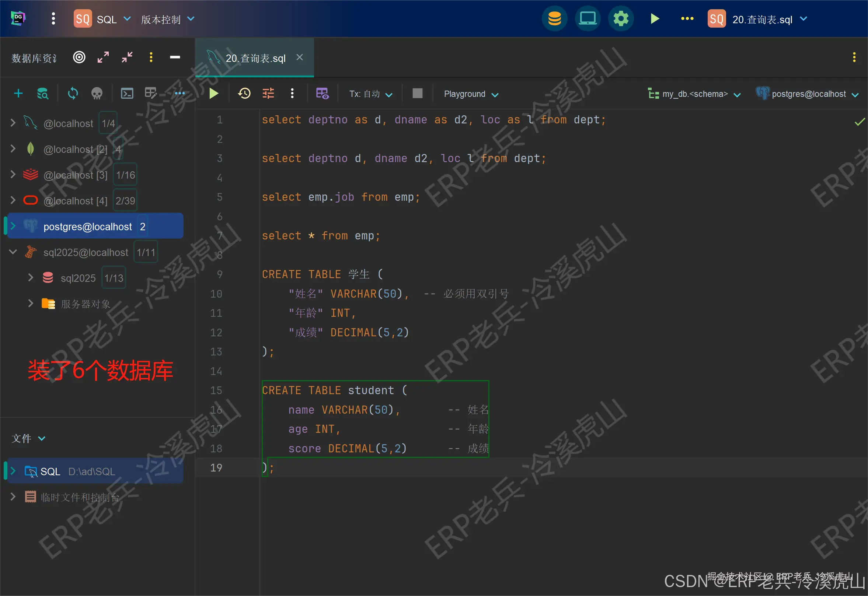Click the top bar settings gear button
868x596 pixels.
(x=621, y=19)
